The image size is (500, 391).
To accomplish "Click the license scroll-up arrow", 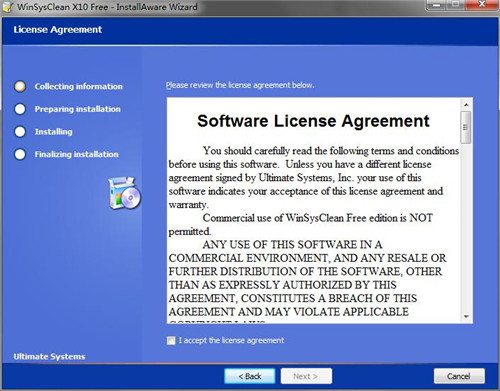I will click(x=466, y=105).
